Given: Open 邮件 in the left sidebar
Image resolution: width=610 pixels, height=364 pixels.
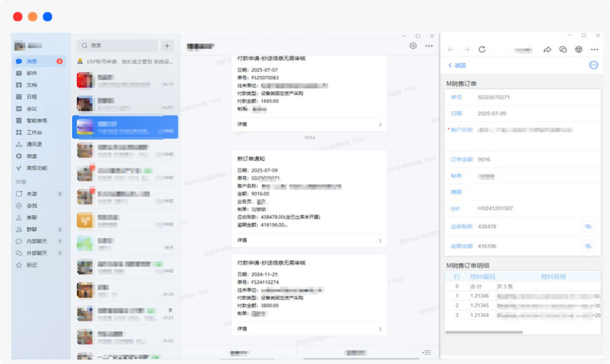Looking at the screenshot, I should (31, 73).
